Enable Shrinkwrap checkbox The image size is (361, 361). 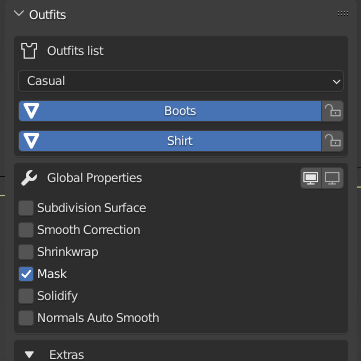[x=26, y=252]
